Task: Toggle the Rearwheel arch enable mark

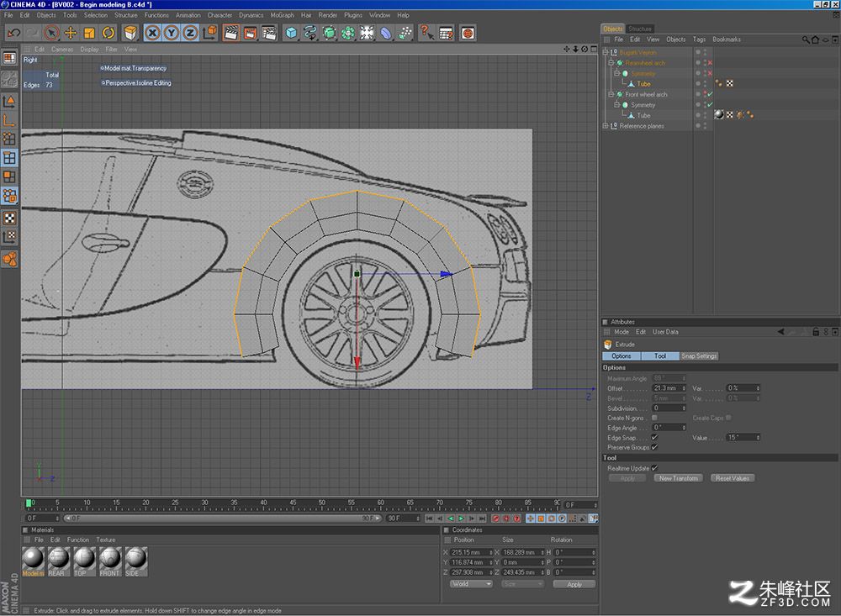Action: (710, 63)
